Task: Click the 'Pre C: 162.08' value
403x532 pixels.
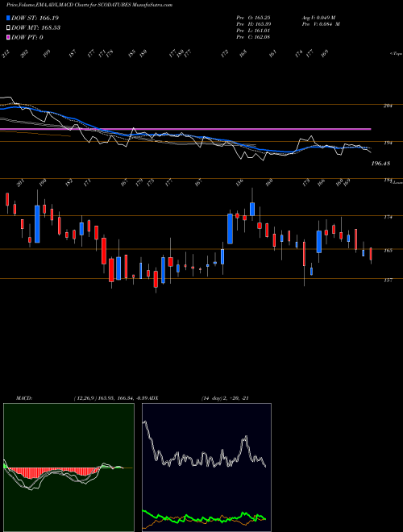Action: (253, 37)
